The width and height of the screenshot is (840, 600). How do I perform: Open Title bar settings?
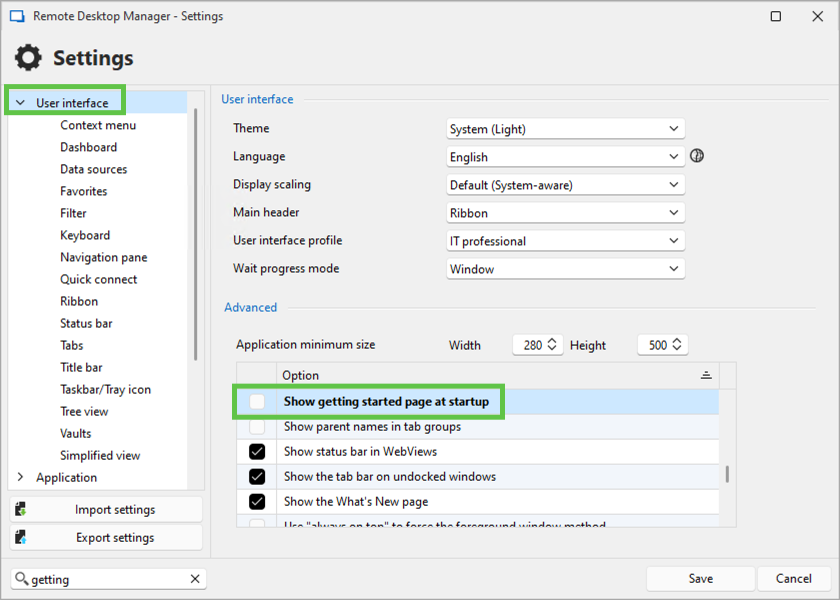81,367
